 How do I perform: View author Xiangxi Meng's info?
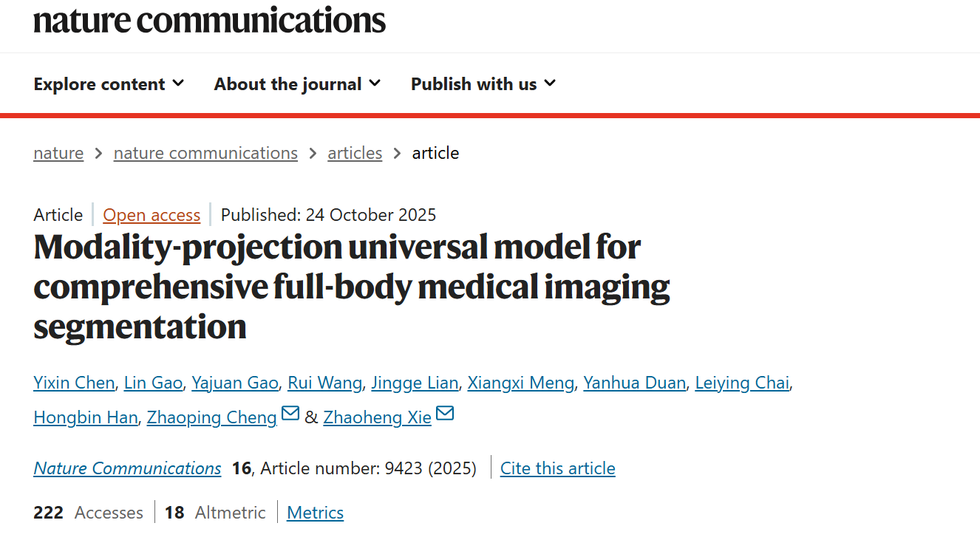[521, 383]
